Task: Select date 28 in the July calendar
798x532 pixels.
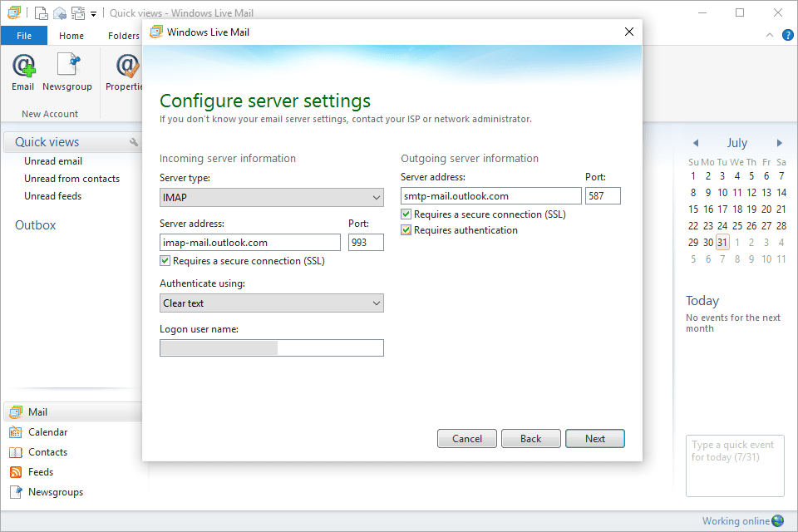Action: point(781,225)
